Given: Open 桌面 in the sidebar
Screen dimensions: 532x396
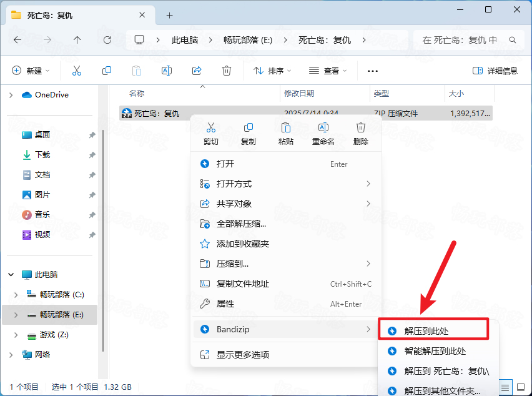Looking at the screenshot, I should point(36,135).
